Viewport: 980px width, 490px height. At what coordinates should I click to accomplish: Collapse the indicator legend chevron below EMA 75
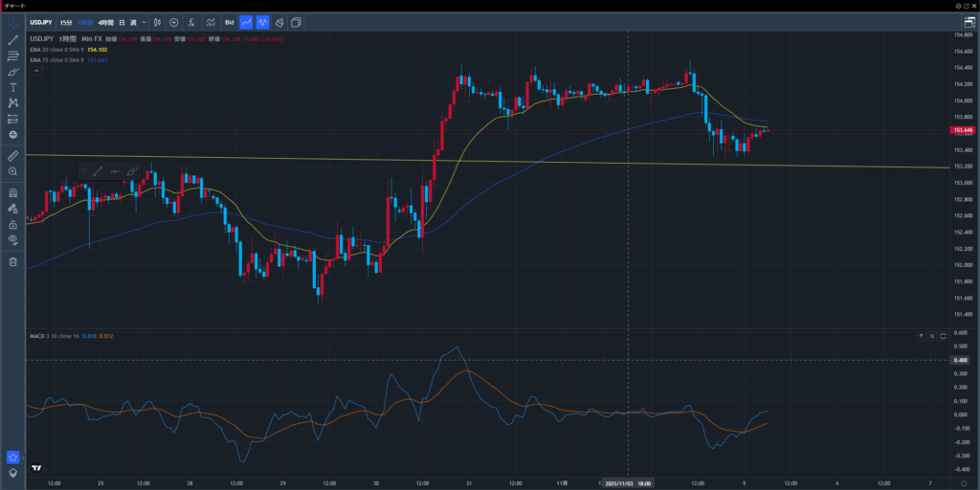(35, 70)
